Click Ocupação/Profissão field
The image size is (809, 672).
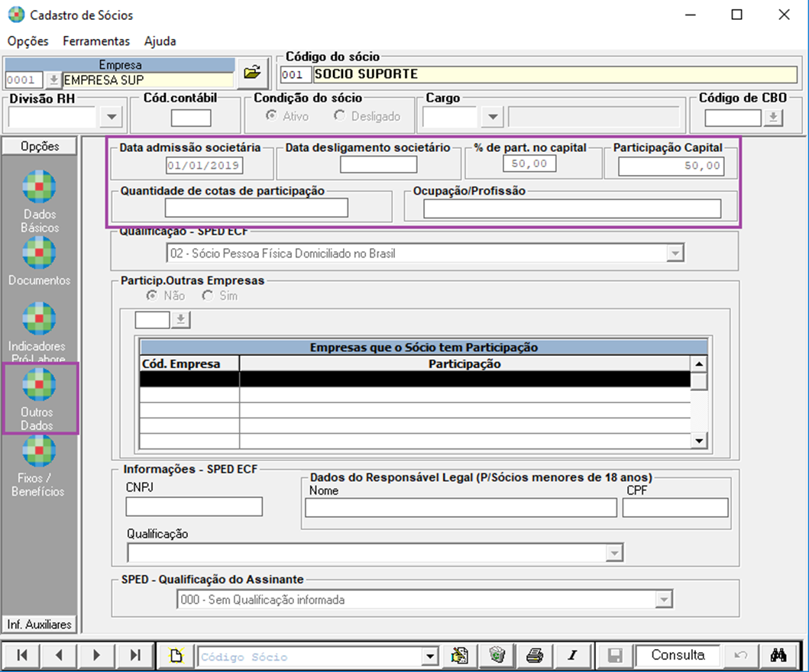click(x=572, y=209)
